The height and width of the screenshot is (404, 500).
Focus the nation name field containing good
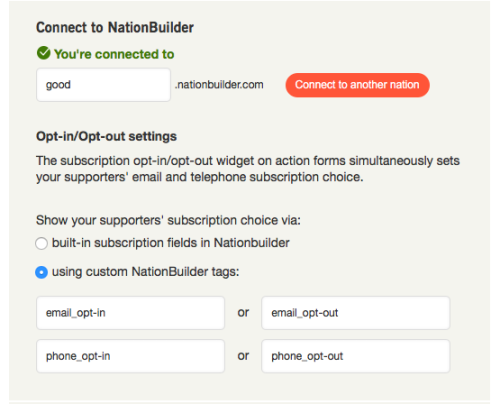pos(103,85)
